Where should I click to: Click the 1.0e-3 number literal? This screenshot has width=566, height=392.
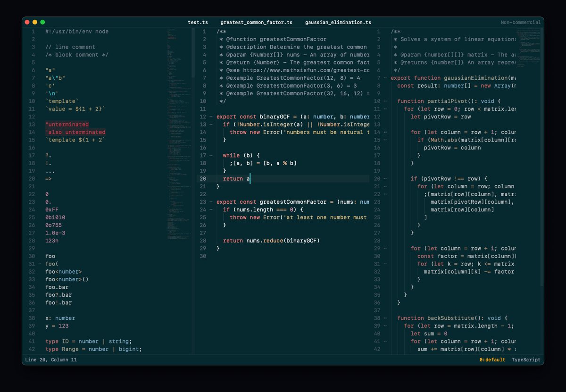coord(55,233)
